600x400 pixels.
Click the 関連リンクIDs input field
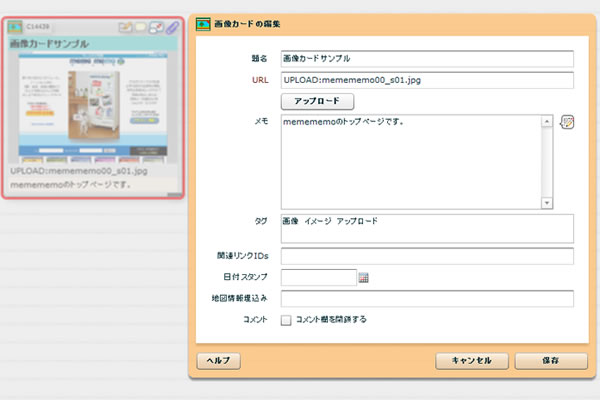pyautogui.click(x=427, y=256)
